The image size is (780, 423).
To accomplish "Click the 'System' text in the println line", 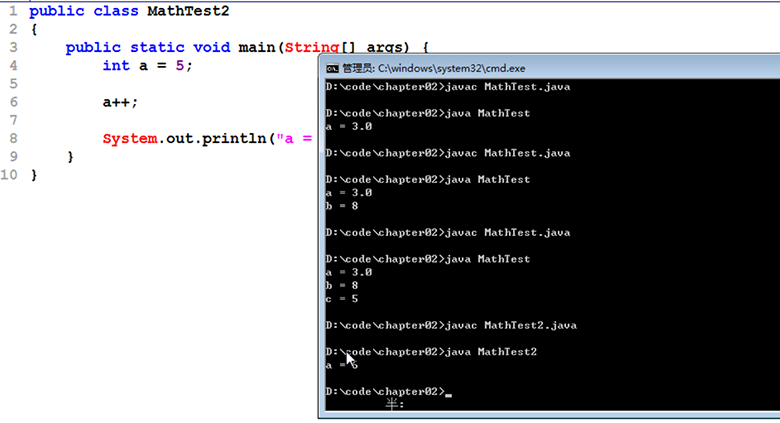I will [129, 138].
